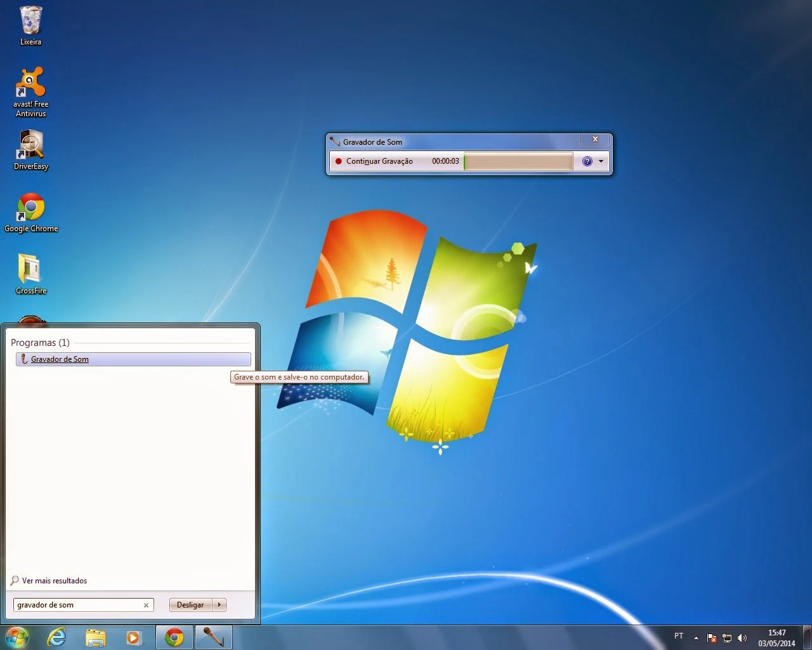The width and height of the screenshot is (812, 650).
Task: Open the Action Center flag icon
Action: (x=712, y=638)
